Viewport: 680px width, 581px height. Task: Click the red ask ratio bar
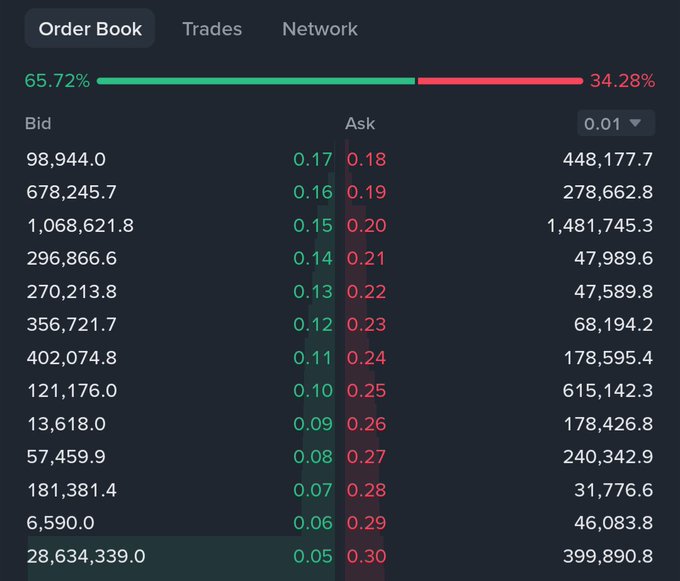pos(500,81)
